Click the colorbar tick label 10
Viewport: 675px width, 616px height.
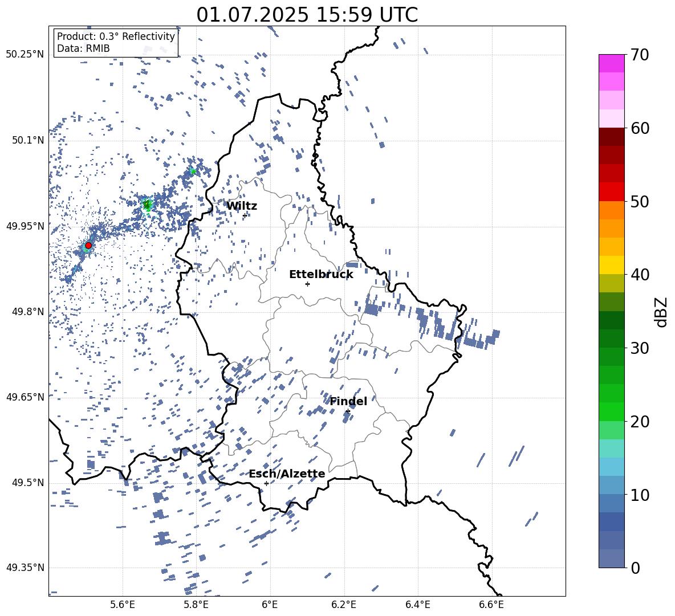pyautogui.click(x=640, y=495)
